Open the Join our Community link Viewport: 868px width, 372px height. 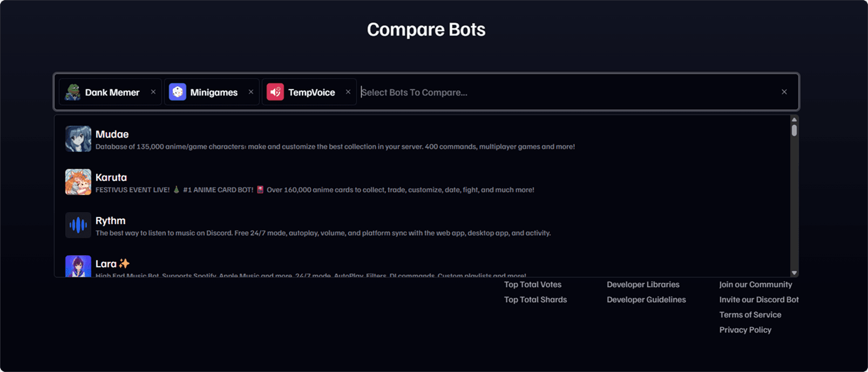756,285
